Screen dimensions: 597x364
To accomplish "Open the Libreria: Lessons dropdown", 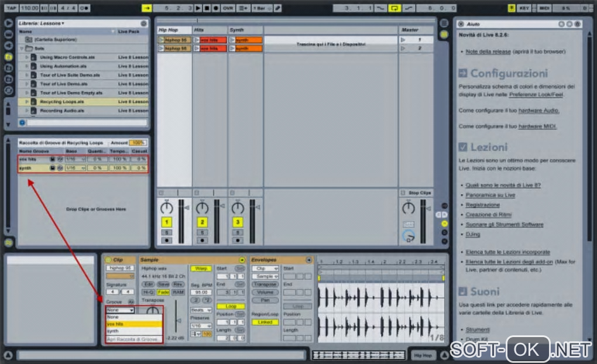I will click(x=42, y=23).
